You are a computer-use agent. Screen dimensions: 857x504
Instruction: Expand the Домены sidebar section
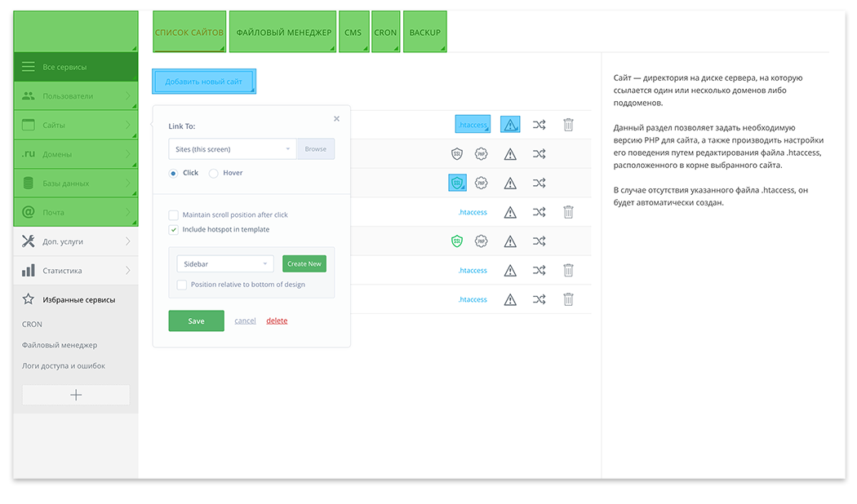[x=76, y=153]
